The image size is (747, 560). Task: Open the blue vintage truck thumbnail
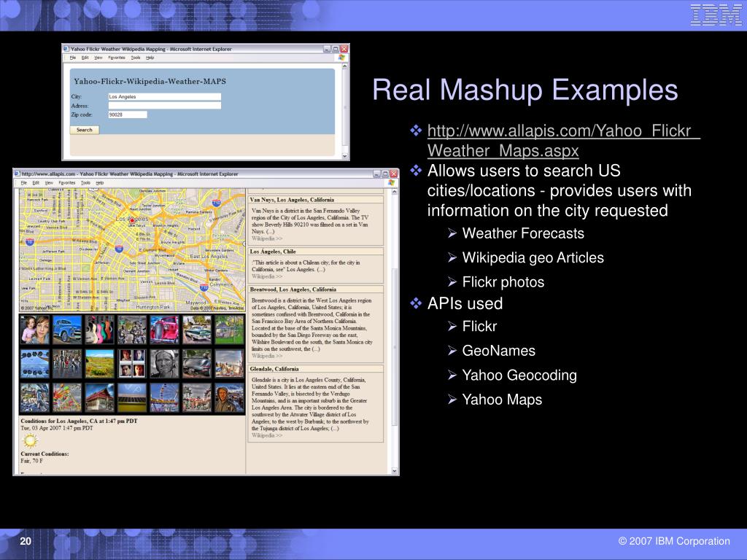coord(67,330)
